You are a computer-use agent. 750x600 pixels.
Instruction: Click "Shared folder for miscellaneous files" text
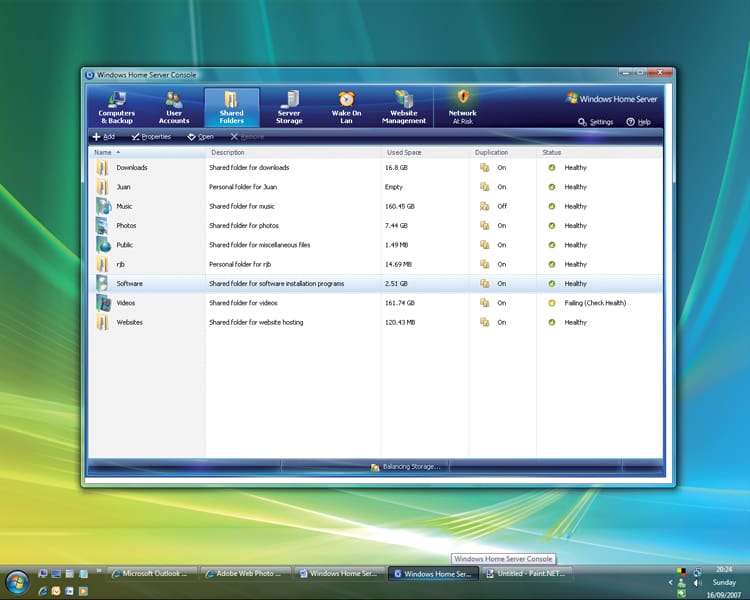[260, 244]
